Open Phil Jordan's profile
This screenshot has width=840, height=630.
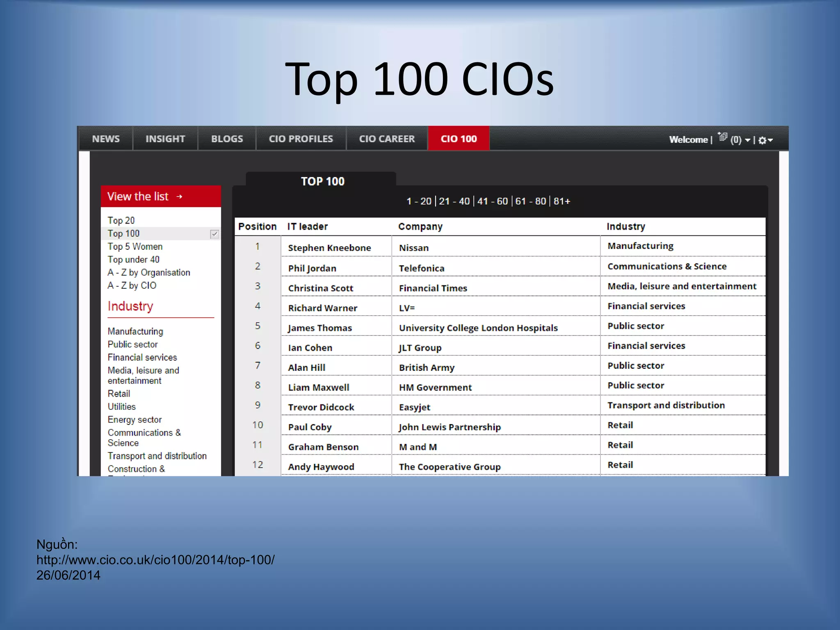point(312,268)
